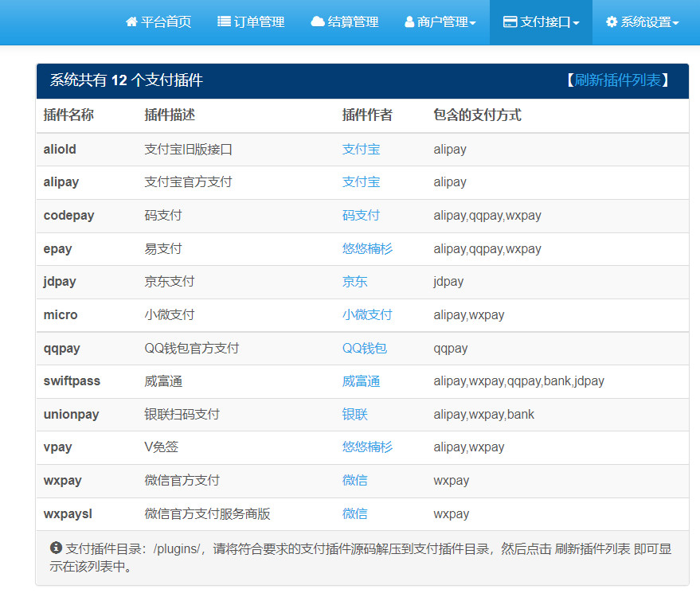The height and width of the screenshot is (593, 700).
Task: Open 悠悠楠杉 author link in epay row
Action: click(367, 248)
